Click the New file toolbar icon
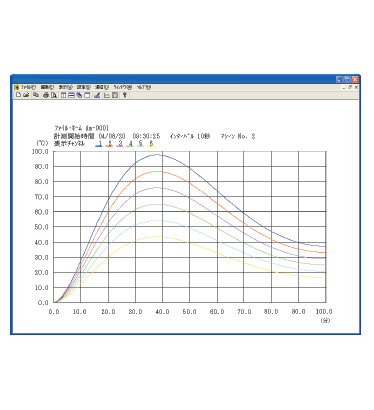This screenshot has width=374, height=410. click(x=18, y=95)
